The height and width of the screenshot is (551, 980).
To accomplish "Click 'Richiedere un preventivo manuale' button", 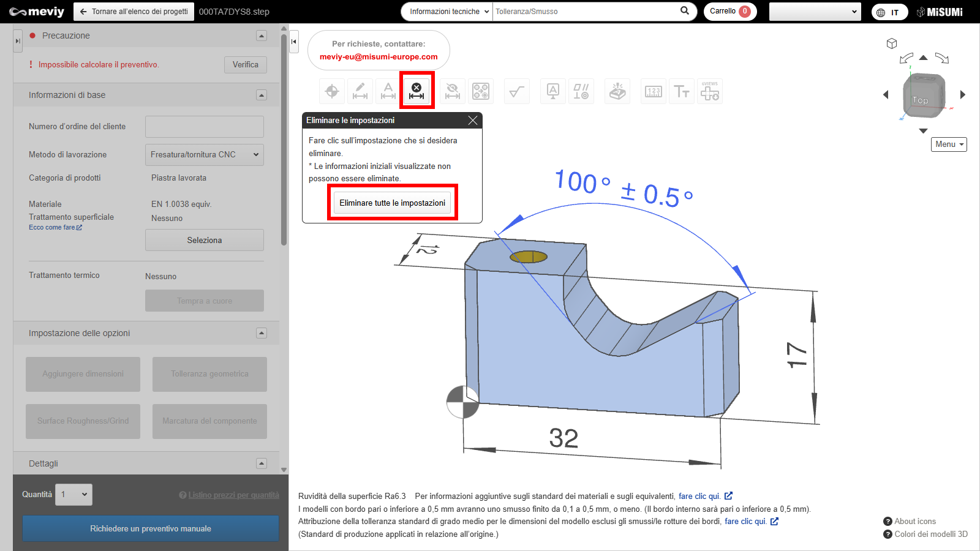I will coord(151,528).
